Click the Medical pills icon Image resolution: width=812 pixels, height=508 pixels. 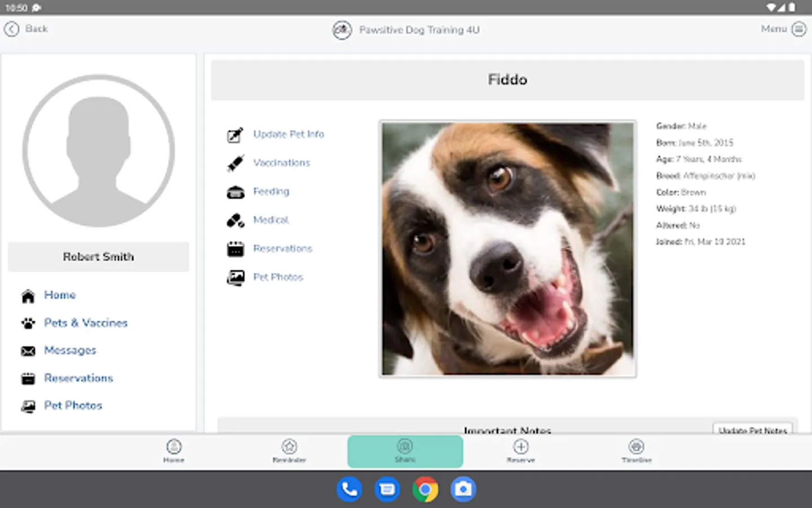click(x=235, y=221)
